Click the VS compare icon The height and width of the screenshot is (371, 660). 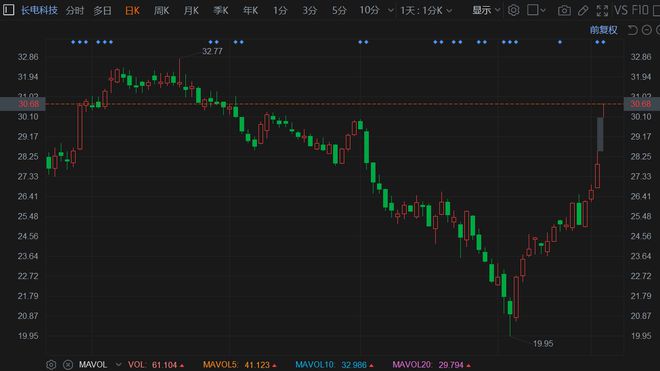click(621, 10)
